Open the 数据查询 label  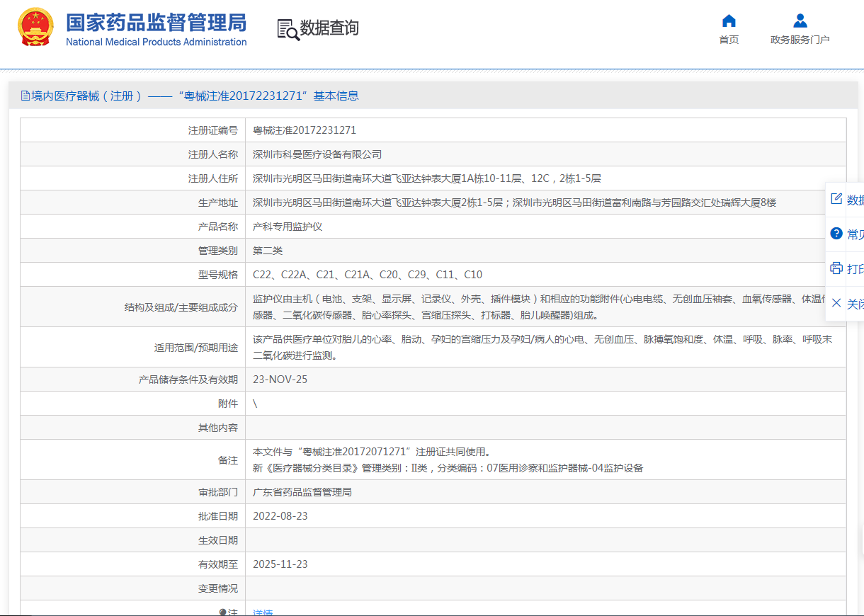(x=329, y=28)
